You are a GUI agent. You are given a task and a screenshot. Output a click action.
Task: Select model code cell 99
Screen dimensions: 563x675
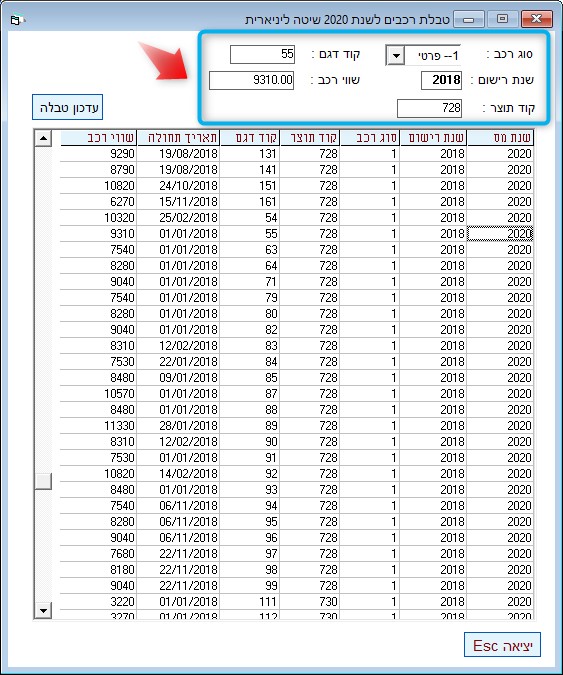(250, 585)
